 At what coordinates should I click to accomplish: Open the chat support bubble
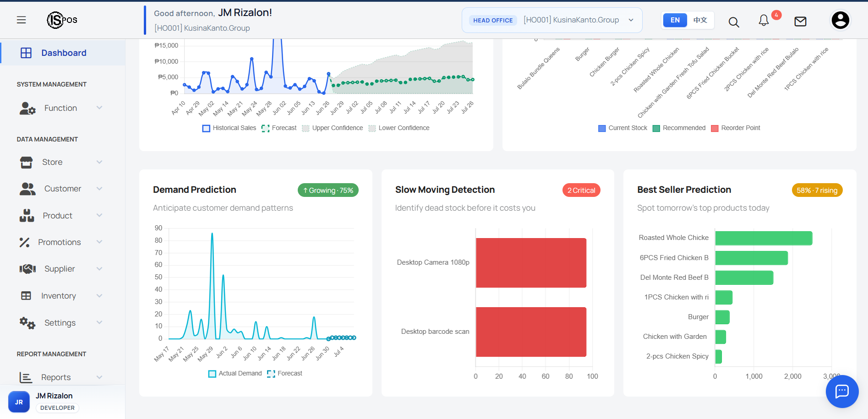pyautogui.click(x=842, y=391)
